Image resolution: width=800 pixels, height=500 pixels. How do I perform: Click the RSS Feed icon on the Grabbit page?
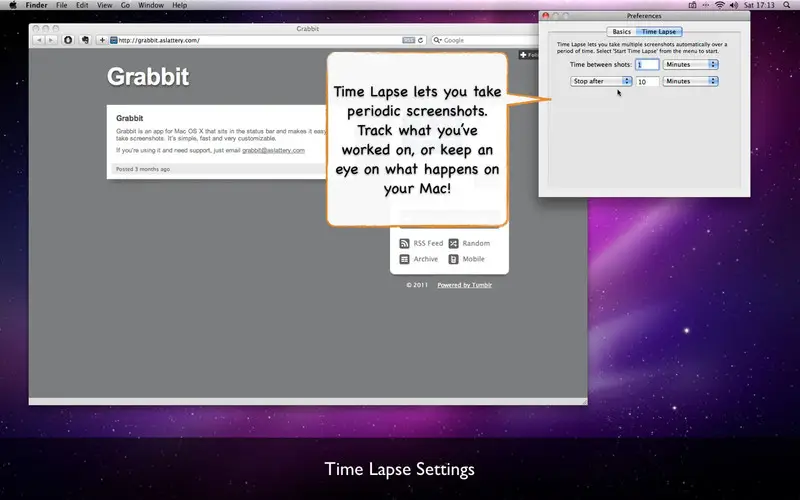404,243
